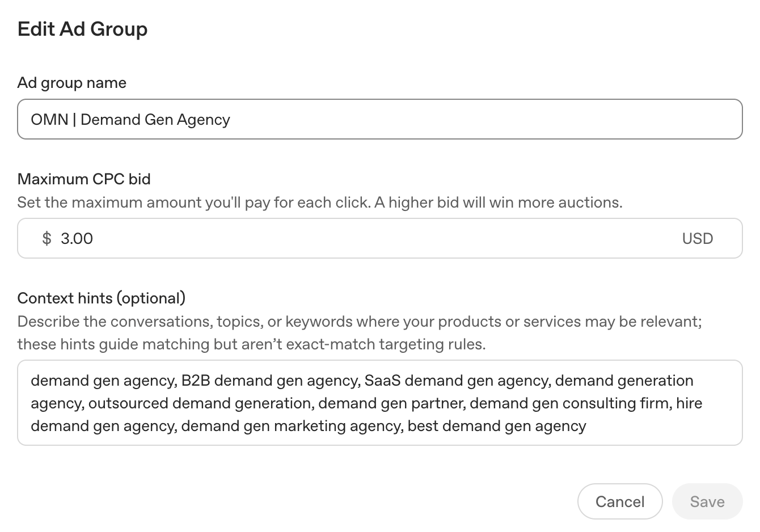Click the Edit Ad Group heading

pyautogui.click(x=83, y=29)
